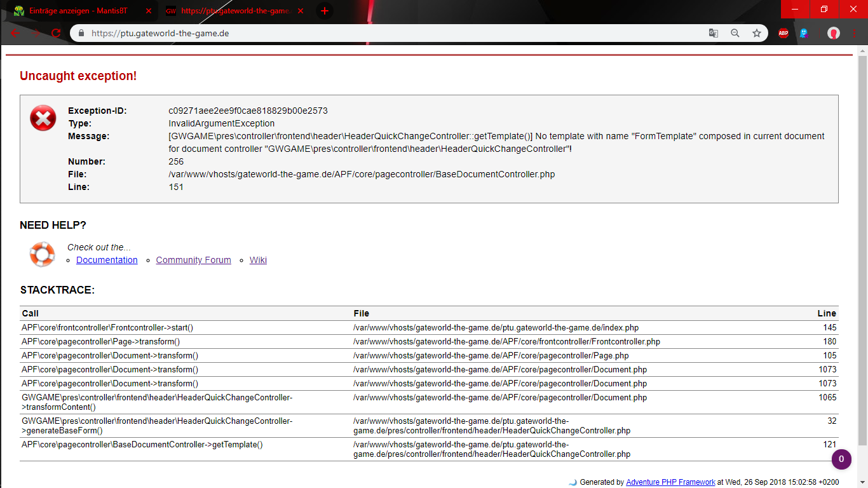Click the Line value 151
Screen dimensions: 868x488
pyautogui.click(x=176, y=187)
